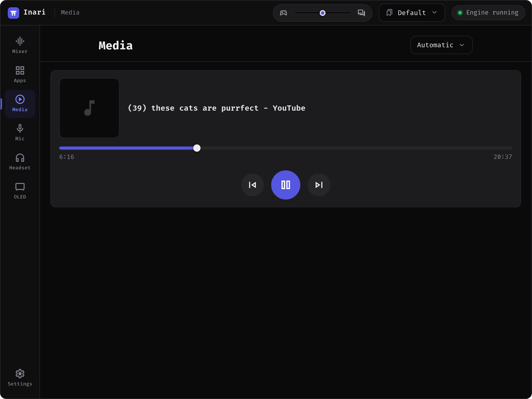Screen dimensions: 532x399
Task: Click the total duration 20:37
Action: tap(503, 157)
